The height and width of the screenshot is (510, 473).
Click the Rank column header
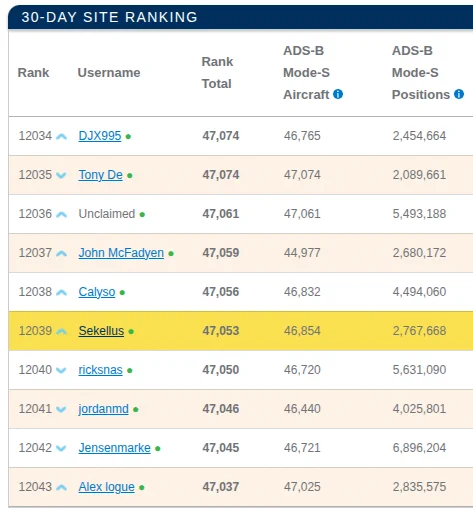(x=33, y=73)
